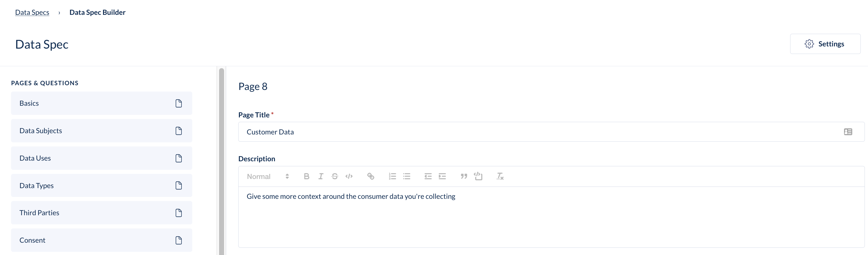Go back to Data Specs breadcrumb link
868x255 pixels.
32,13
